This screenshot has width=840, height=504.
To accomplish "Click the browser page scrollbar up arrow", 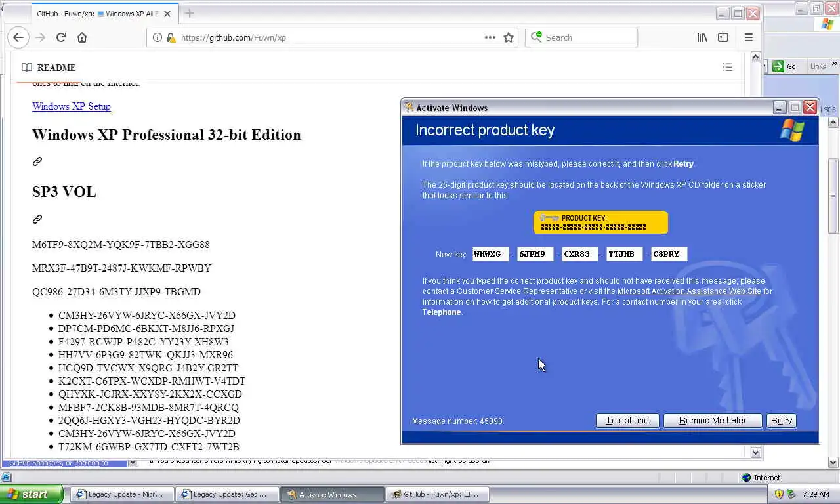I will pos(755,58).
